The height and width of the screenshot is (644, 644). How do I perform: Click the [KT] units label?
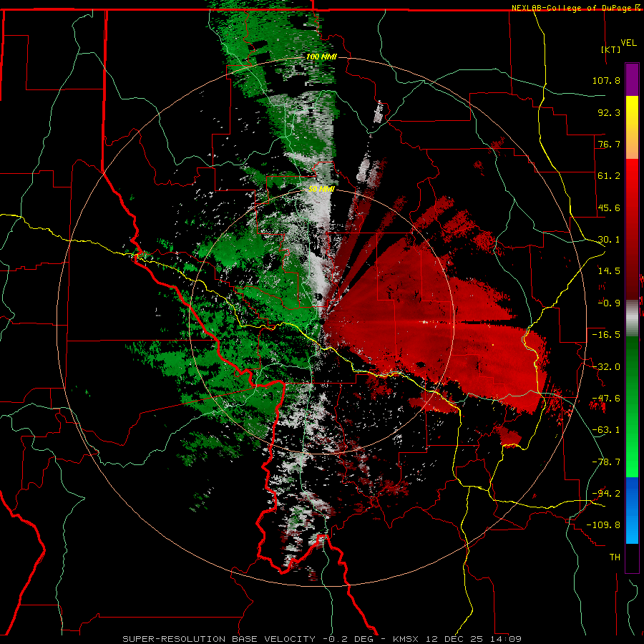tap(611, 49)
